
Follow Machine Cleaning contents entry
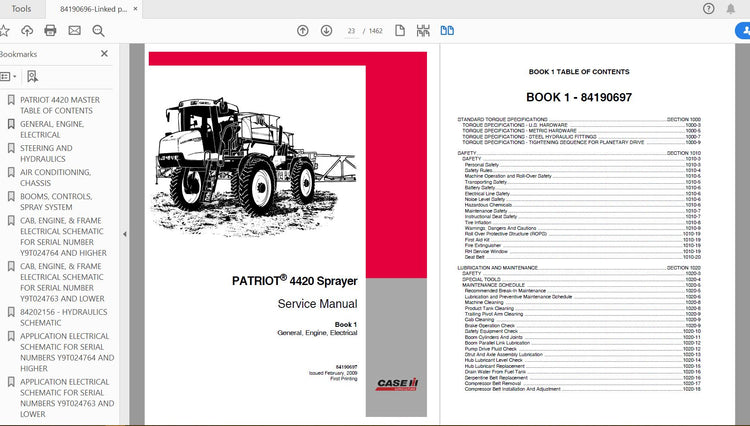click(583, 302)
